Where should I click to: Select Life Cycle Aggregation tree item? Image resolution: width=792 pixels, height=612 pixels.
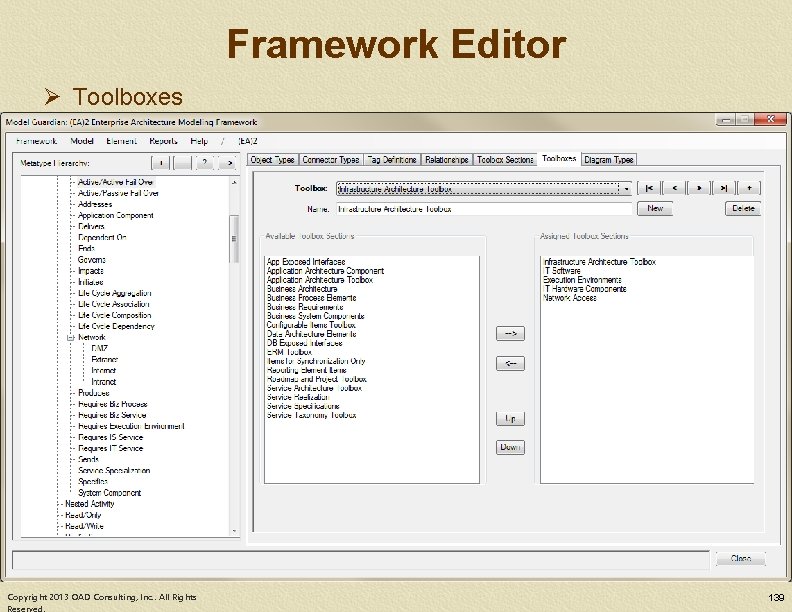coord(115,293)
